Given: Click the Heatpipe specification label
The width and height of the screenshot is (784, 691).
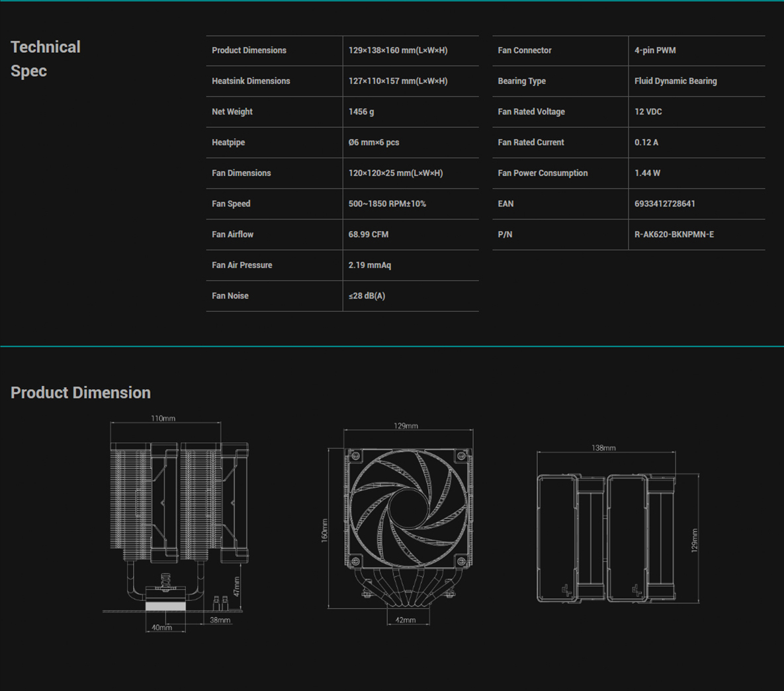Looking at the screenshot, I should pyautogui.click(x=228, y=142).
